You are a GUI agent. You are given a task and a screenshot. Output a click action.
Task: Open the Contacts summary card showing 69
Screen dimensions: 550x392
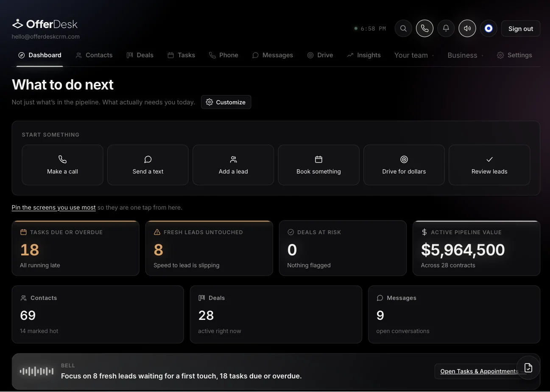coord(98,314)
